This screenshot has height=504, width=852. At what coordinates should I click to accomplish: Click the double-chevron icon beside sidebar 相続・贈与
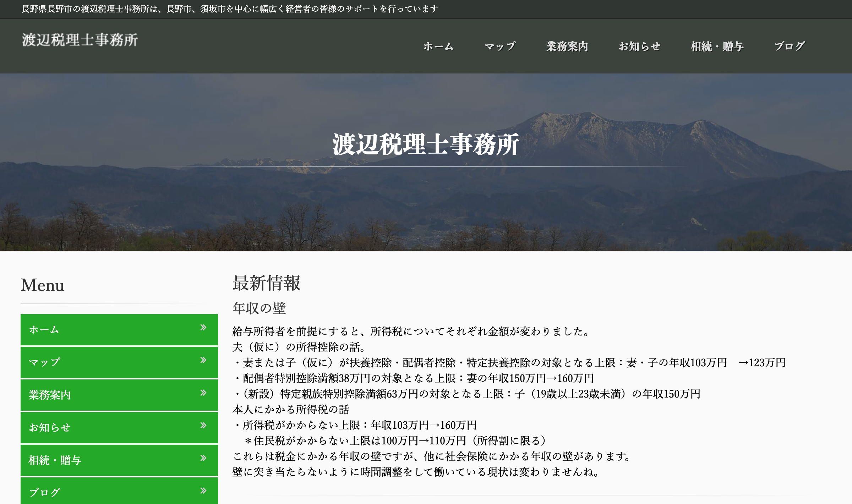pos(203,458)
